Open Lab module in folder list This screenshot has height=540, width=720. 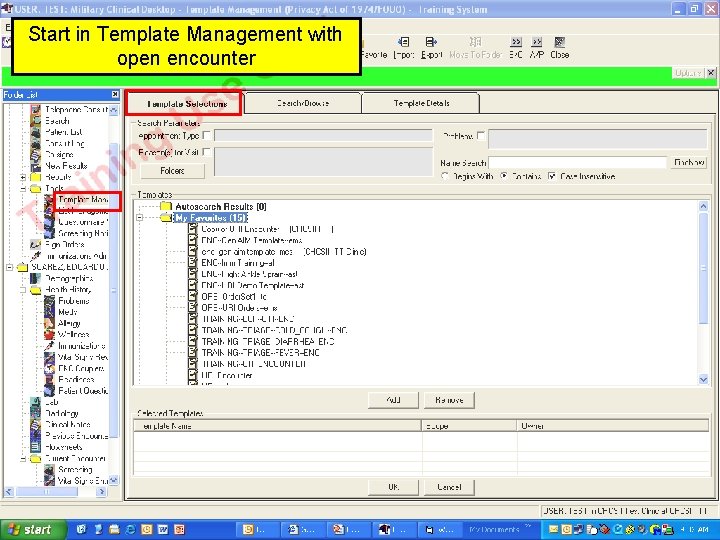pos(51,402)
